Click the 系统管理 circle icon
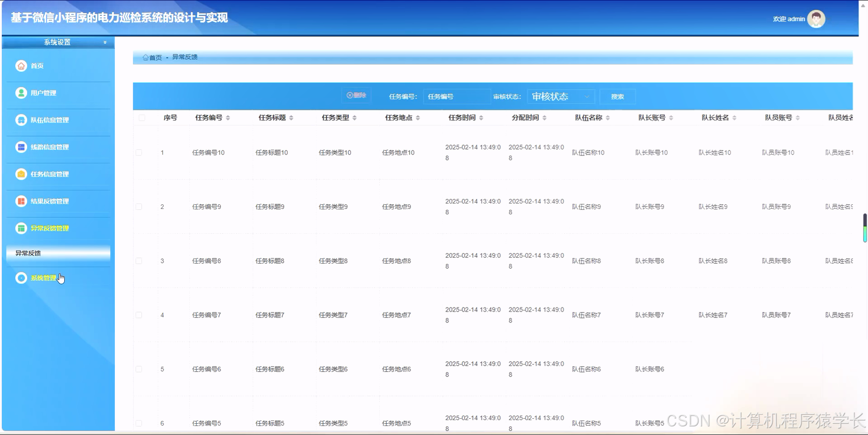This screenshot has width=868, height=435. (21, 278)
